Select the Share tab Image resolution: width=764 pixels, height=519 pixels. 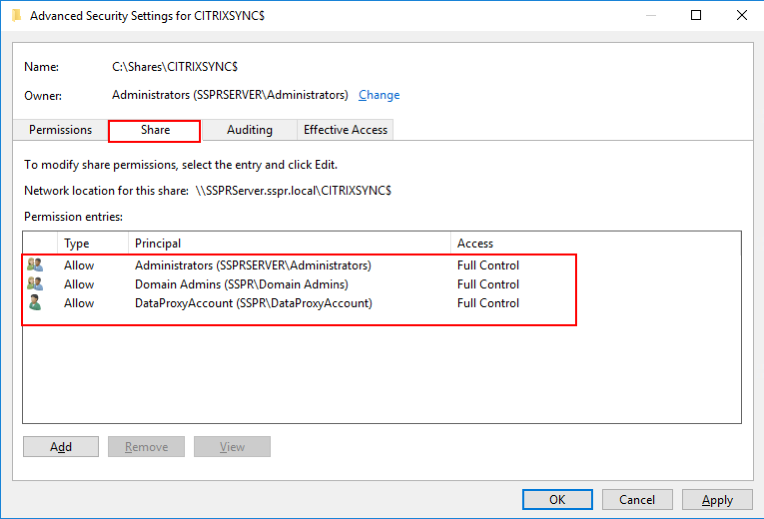click(x=155, y=130)
